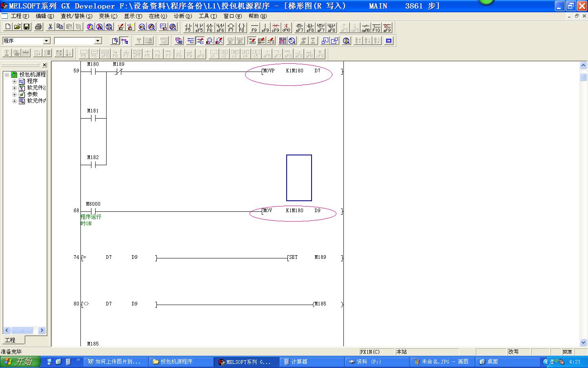Print the ladder program
The image size is (588, 368).
coord(38,27)
